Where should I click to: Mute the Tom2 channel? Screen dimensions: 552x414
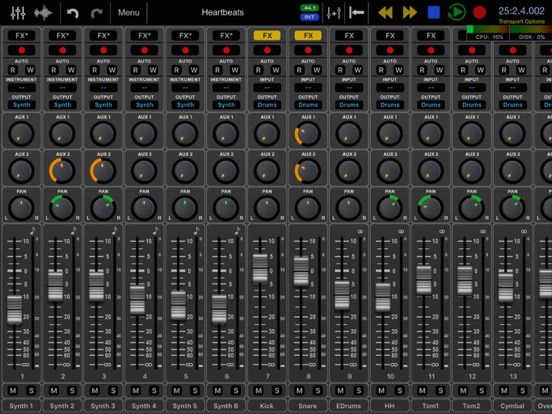coord(463,391)
